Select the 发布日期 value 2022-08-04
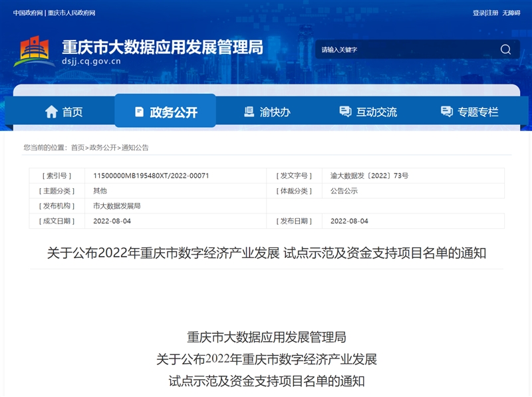Image resolution: width=532 pixels, height=397 pixels. coord(349,221)
